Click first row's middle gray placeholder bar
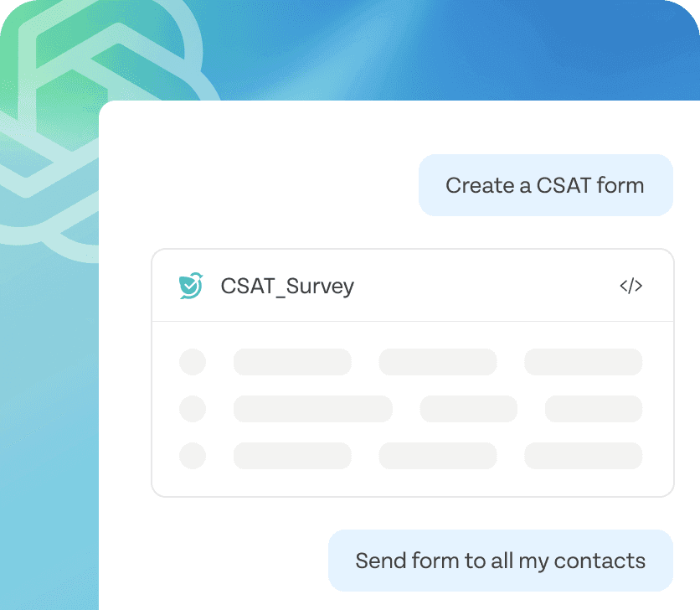 (x=438, y=362)
